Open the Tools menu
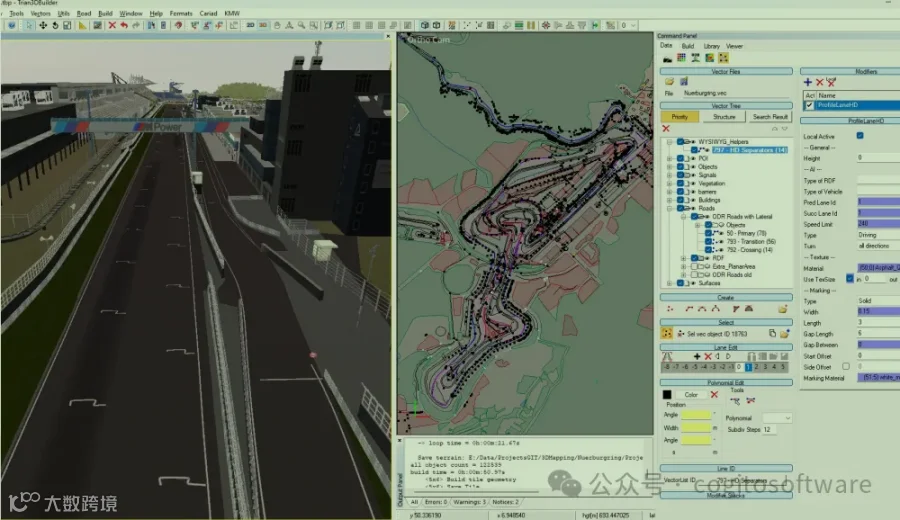Screen dimensions: 900x520 click(x=17, y=13)
